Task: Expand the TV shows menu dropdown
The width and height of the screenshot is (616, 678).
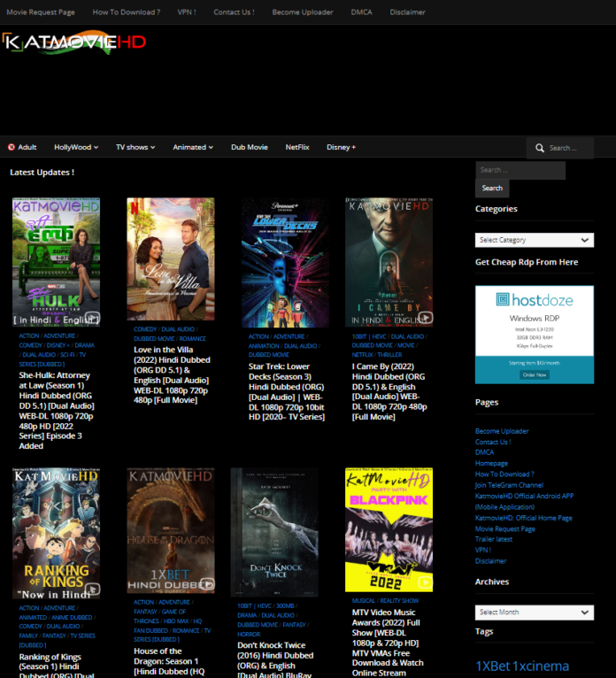Action: [135, 147]
